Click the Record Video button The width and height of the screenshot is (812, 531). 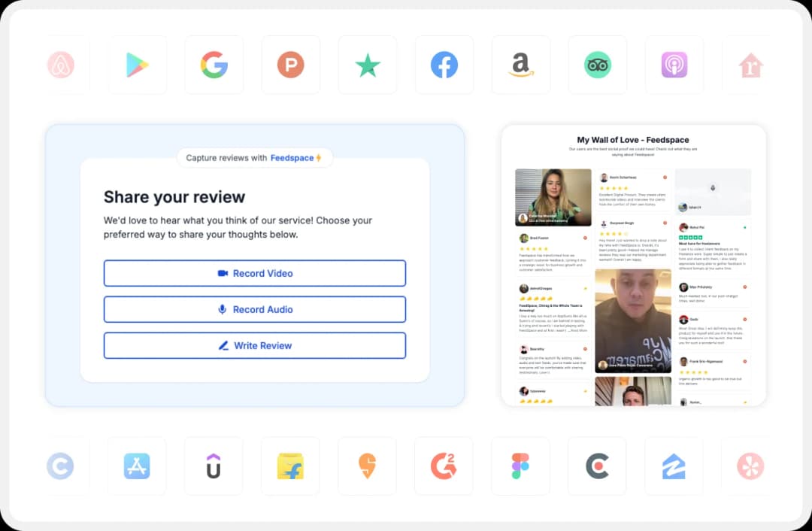tap(255, 273)
